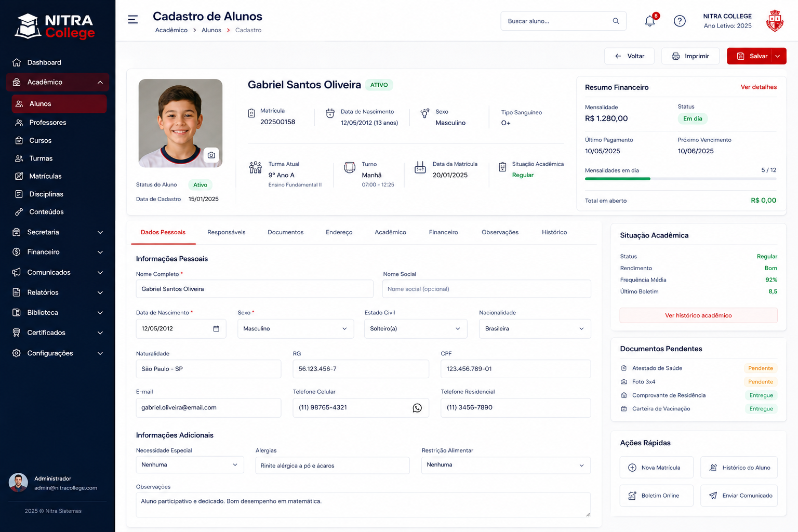Click Ver histórico acadêmico button
Image resolution: width=798 pixels, height=532 pixels.
click(698, 316)
